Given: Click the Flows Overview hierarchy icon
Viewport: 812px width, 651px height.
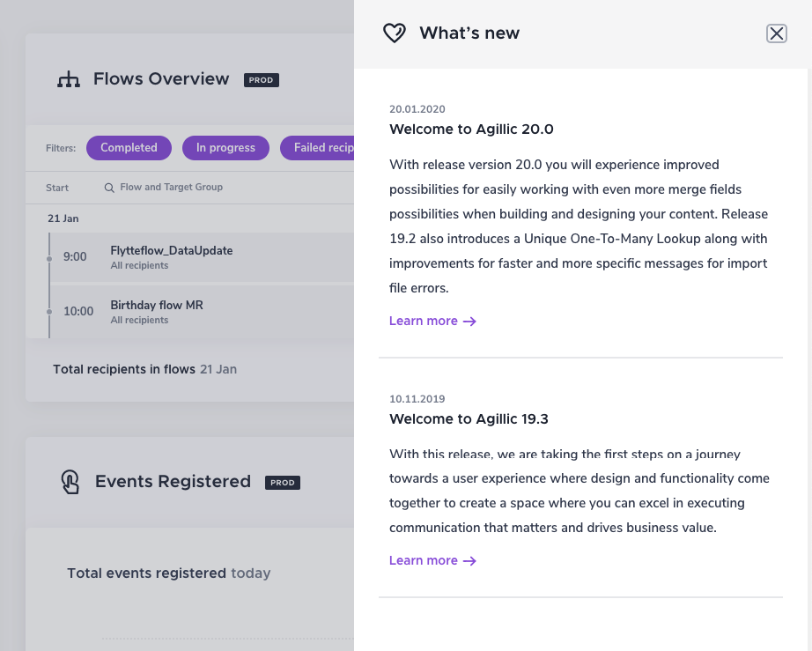Looking at the screenshot, I should click(x=69, y=79).
